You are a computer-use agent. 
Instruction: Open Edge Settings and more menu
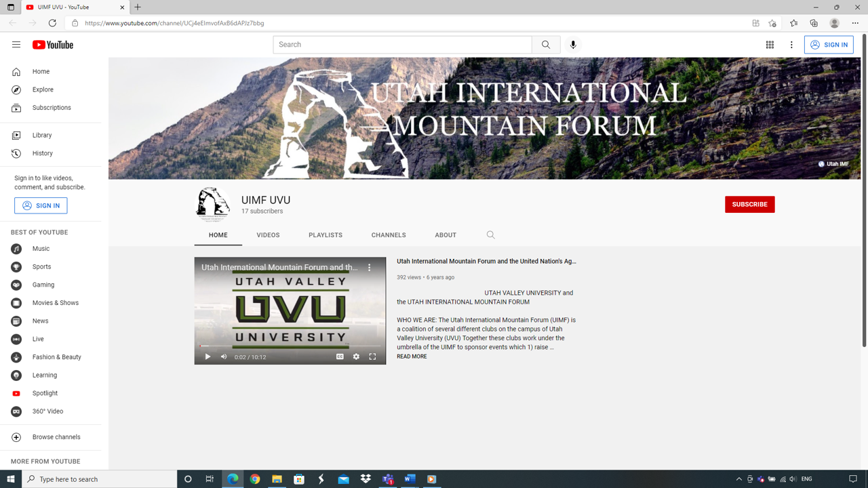pyautogui.click(x=855, y=23)
